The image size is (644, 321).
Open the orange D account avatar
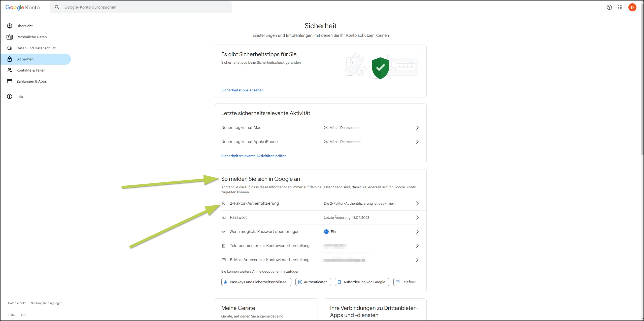pos(632,7)
